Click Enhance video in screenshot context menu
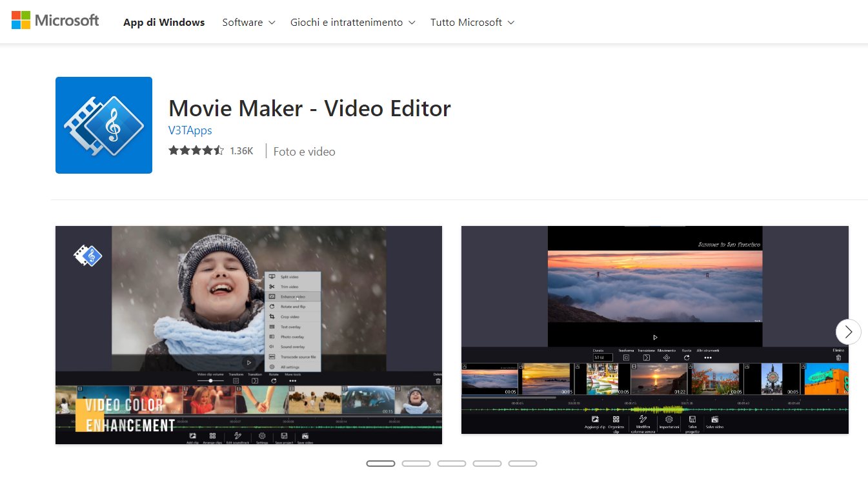Viewport: 868px width, 481px height. [292, 297]
